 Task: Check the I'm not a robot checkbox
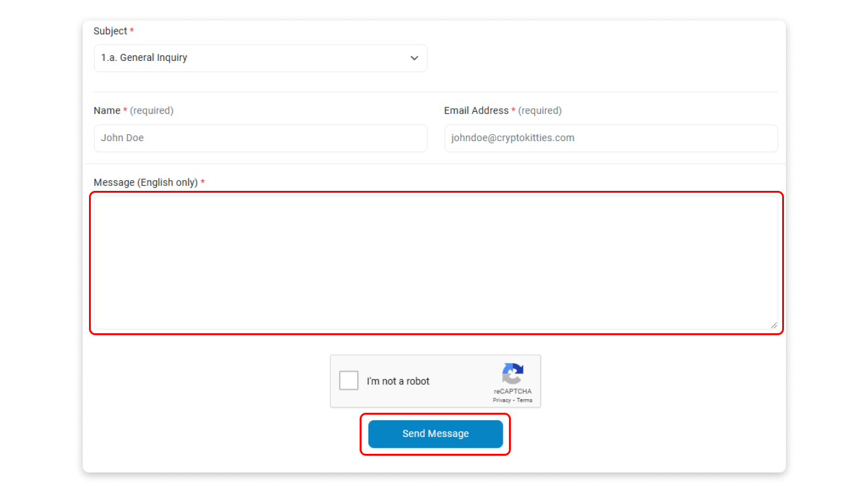coord(349,380)
